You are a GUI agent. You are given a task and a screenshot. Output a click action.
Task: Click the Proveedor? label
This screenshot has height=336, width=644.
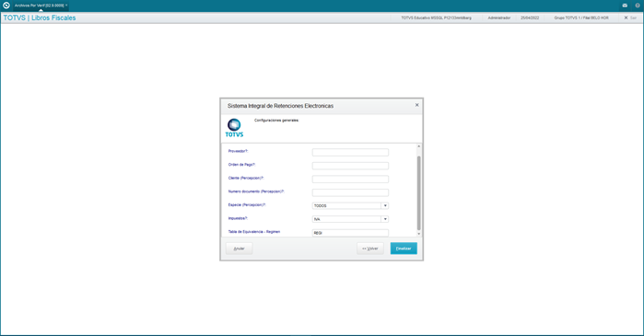coord(239,151)
